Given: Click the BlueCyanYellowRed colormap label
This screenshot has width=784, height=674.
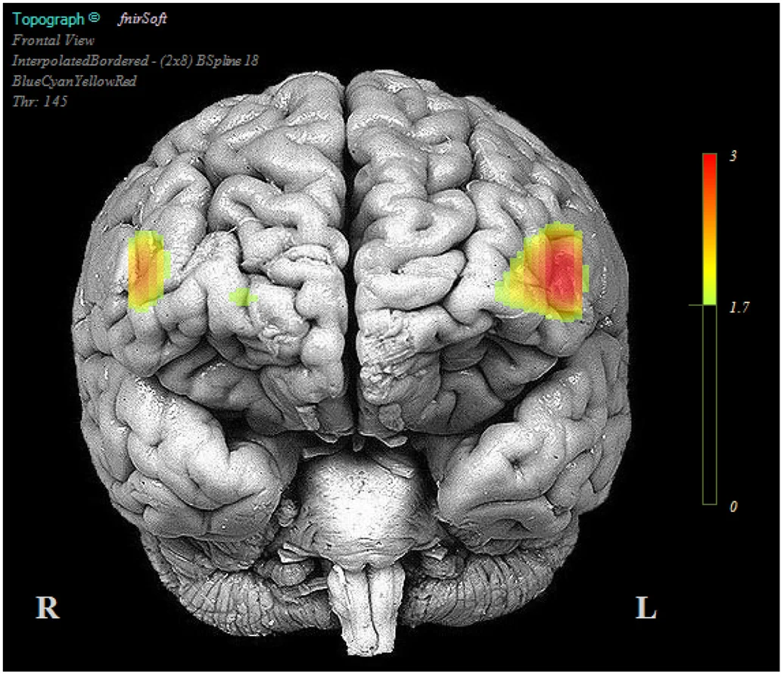Looking at the screenshot, I should (74, 81).
